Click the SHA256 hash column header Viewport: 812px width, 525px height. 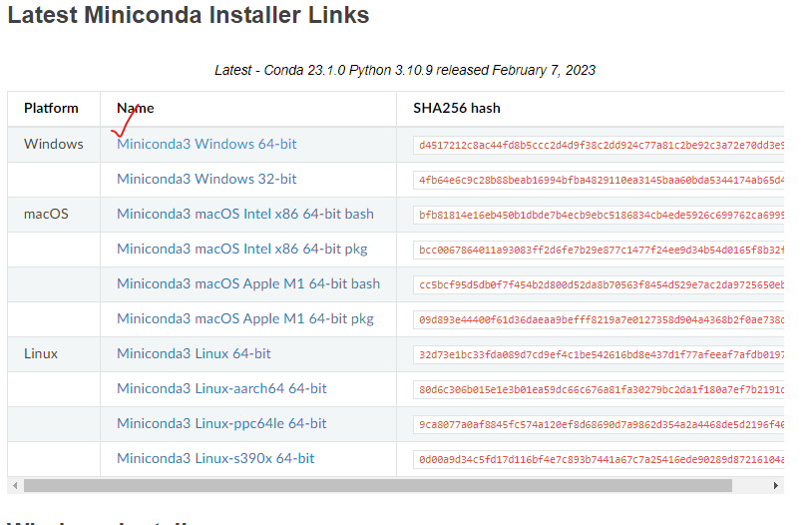coord(457,108)
